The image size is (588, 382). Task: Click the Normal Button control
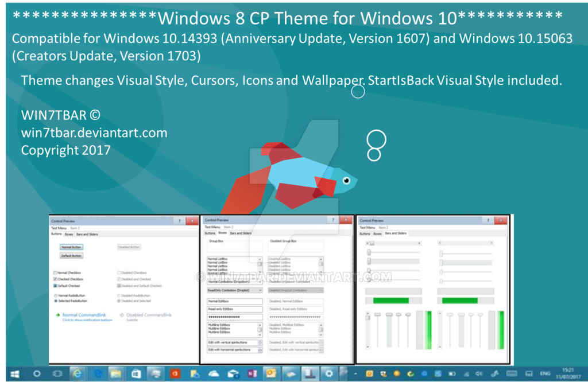pos(71,247)
